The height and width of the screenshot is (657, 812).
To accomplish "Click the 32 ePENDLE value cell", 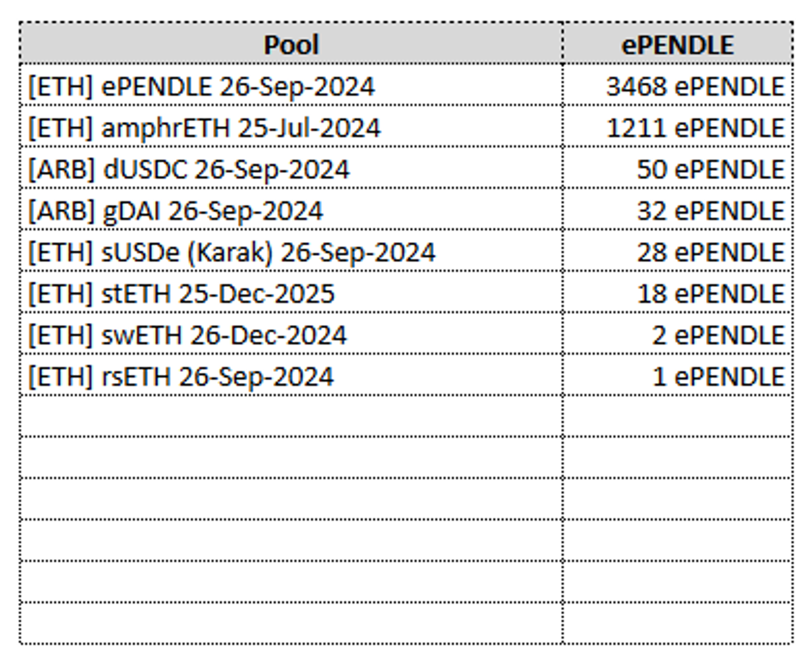I will [710, 211].
